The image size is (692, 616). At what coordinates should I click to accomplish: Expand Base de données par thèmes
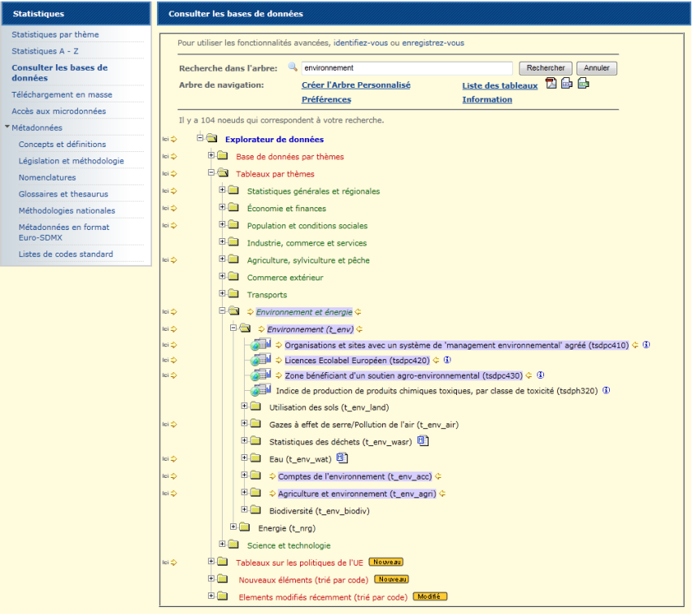pos(211,154)
